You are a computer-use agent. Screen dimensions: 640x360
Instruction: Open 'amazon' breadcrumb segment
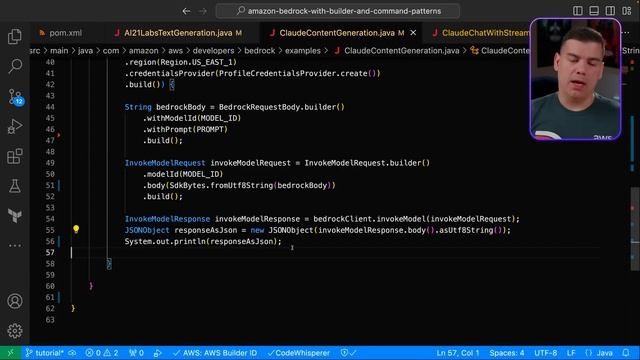click(143, 51)
